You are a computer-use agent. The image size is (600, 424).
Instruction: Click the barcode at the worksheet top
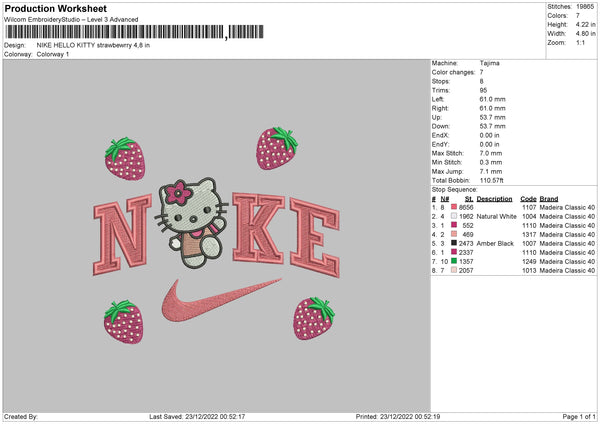(134, 32)
